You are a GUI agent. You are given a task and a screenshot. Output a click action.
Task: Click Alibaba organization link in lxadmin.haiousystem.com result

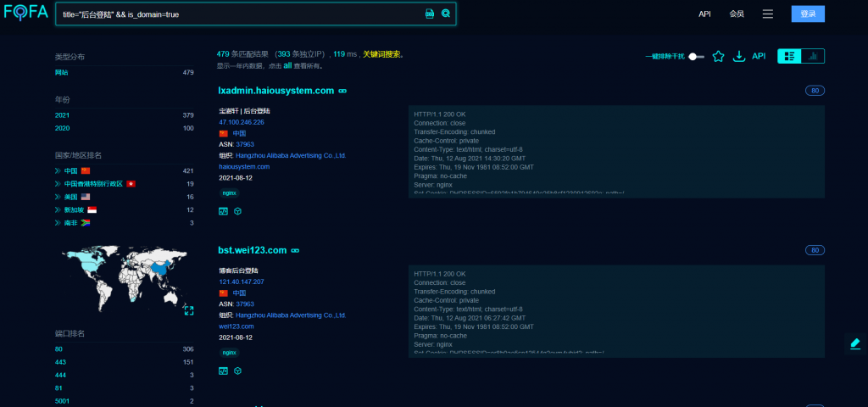pos(291,156)
